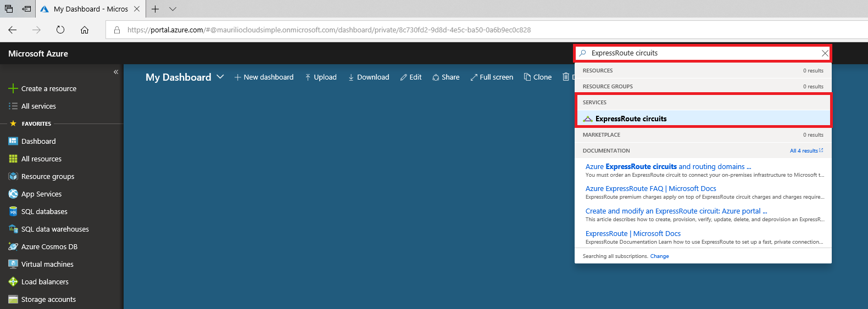Collapse the left sidebar with double chevron
Image resolution: width=868 pixels, height=309 pixels.
116,72
